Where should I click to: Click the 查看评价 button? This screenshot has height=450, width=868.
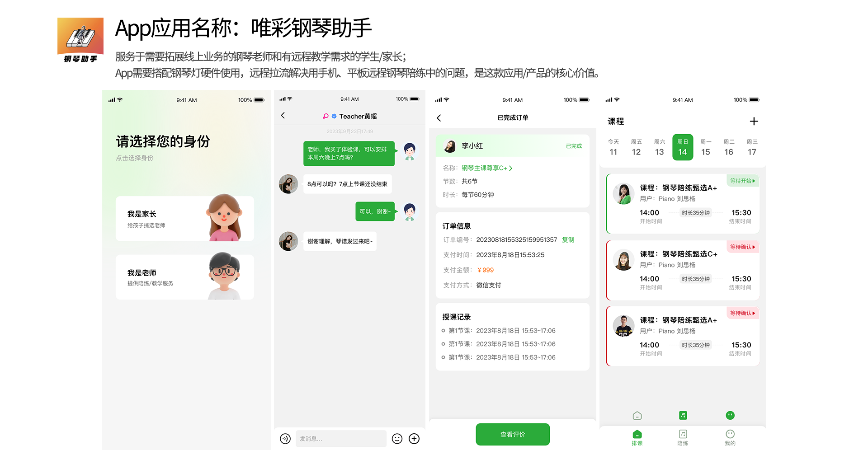(x=513, y=434)
